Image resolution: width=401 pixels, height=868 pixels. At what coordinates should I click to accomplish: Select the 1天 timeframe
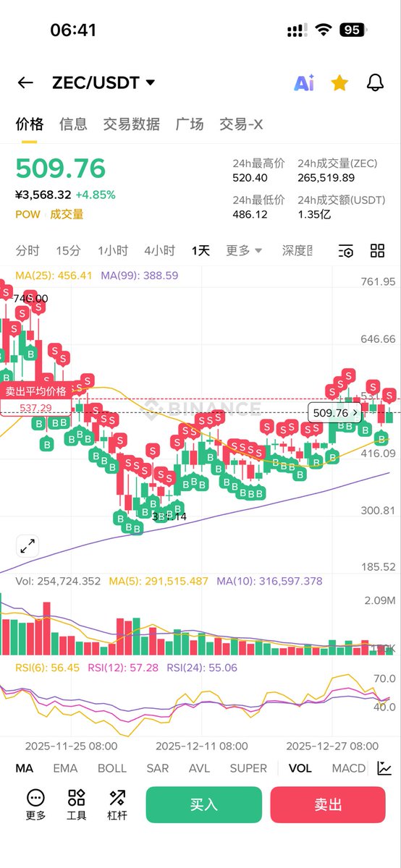click(200, 251)
